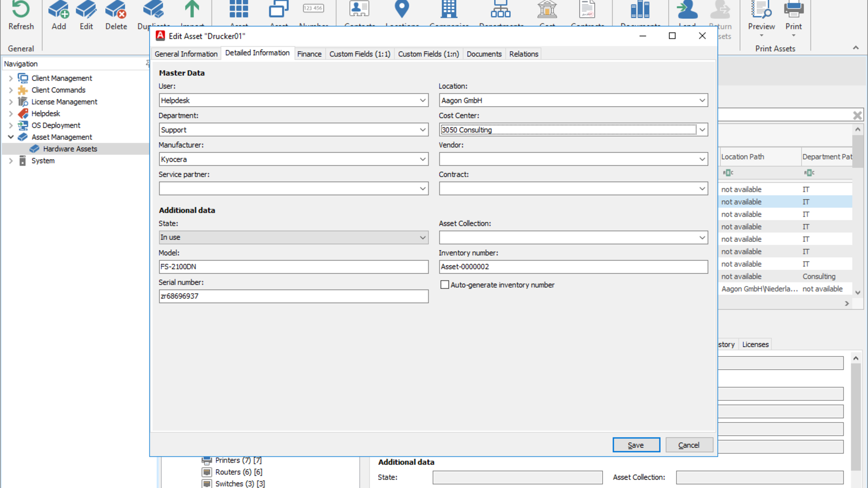Click the Companies toolbar icon
This screenshot has height=488, width=868.
click(449, 13)
